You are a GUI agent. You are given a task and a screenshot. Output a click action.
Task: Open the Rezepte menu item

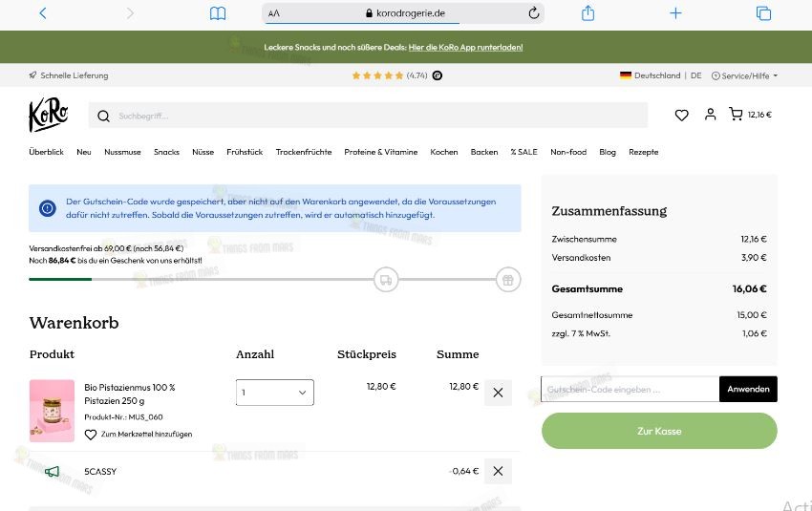[x=643, y=152]
